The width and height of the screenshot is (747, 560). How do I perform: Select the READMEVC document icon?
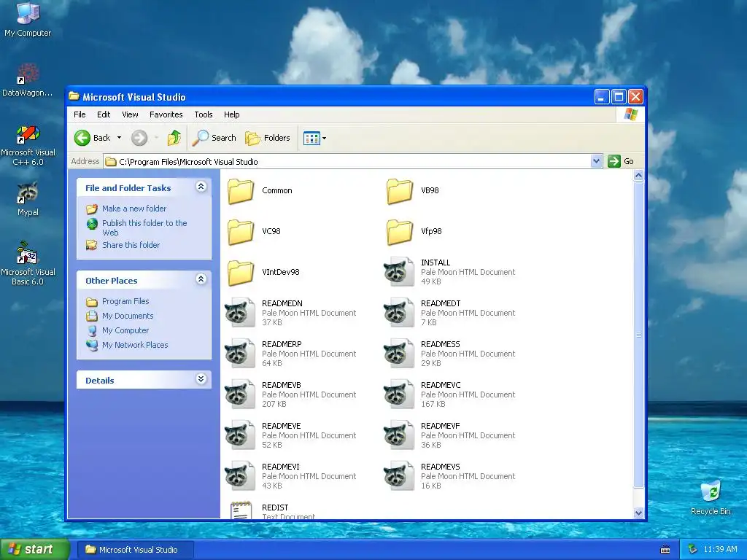(399, 394)
